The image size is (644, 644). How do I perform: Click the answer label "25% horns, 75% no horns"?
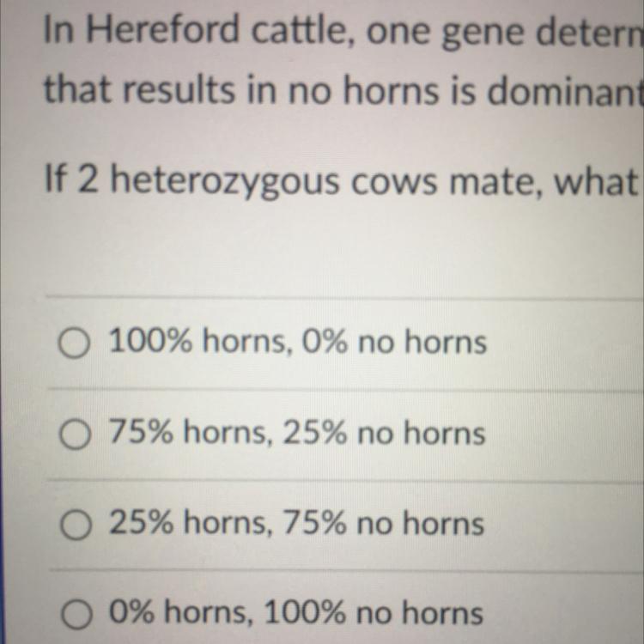click(x=297, y=522)
